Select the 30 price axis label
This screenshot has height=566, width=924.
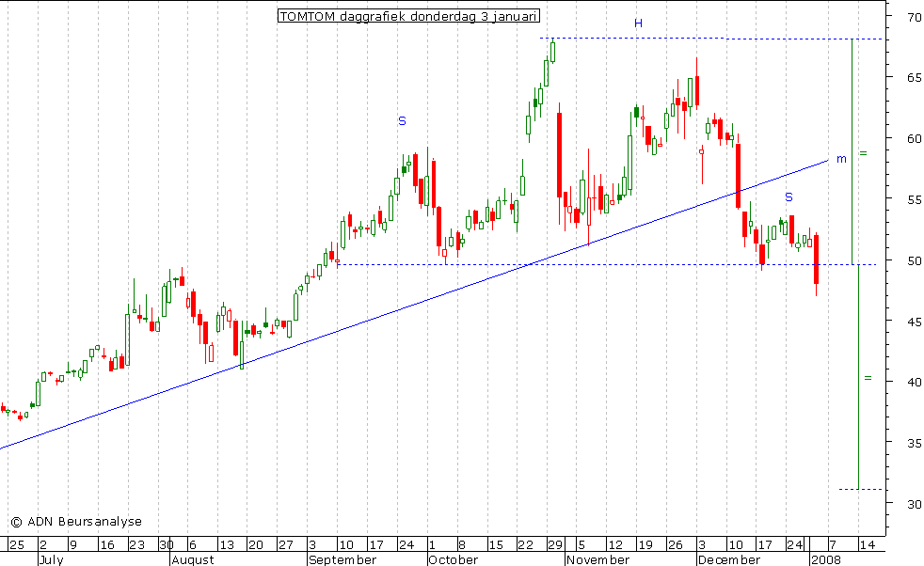[914, 504]
